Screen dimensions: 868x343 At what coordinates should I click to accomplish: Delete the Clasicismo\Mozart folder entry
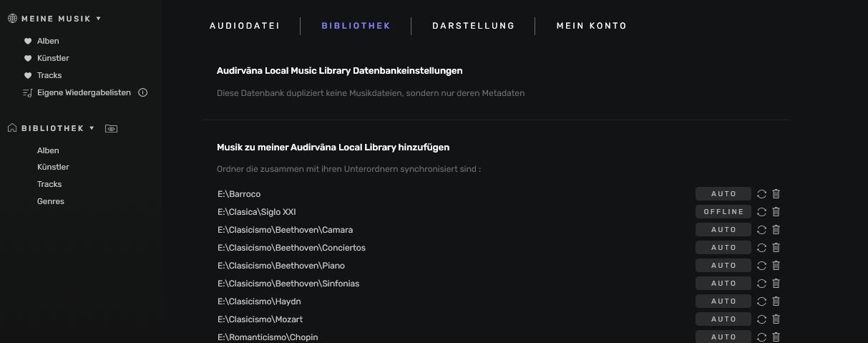click(776, 319)
